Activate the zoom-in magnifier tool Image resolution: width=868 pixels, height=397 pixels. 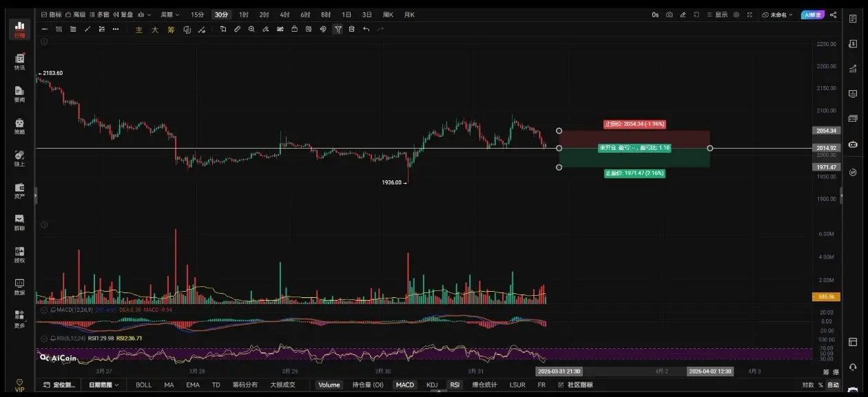point(251,29)
